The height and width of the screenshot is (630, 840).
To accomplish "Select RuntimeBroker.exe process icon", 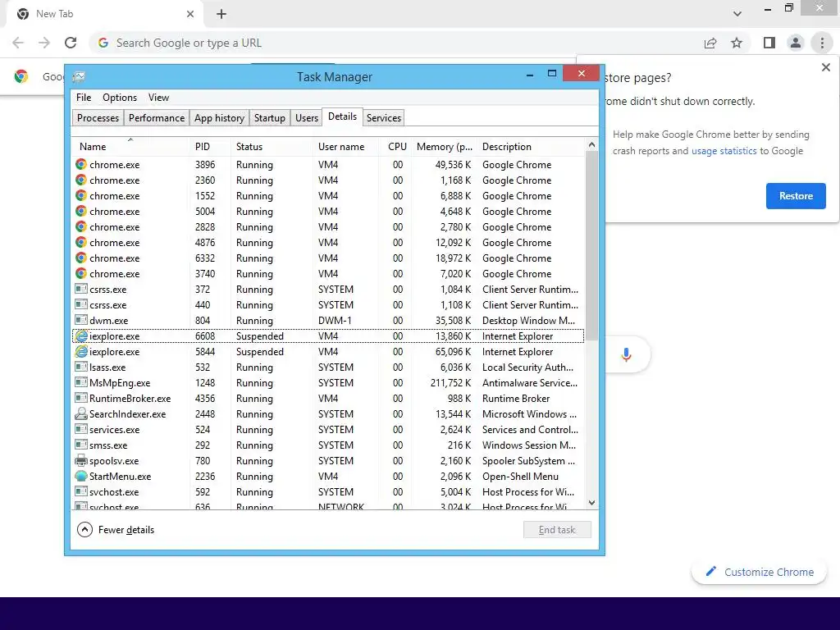I will (81, 398).
